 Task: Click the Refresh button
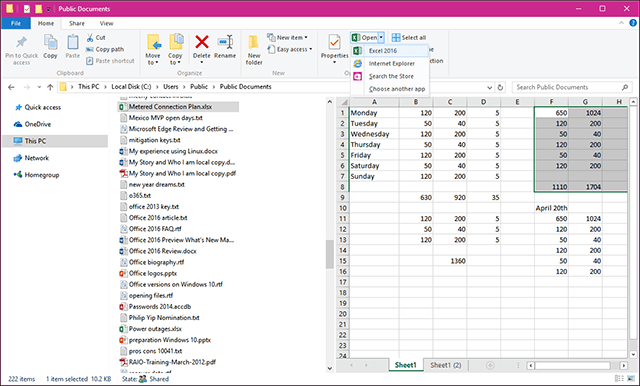500,87
